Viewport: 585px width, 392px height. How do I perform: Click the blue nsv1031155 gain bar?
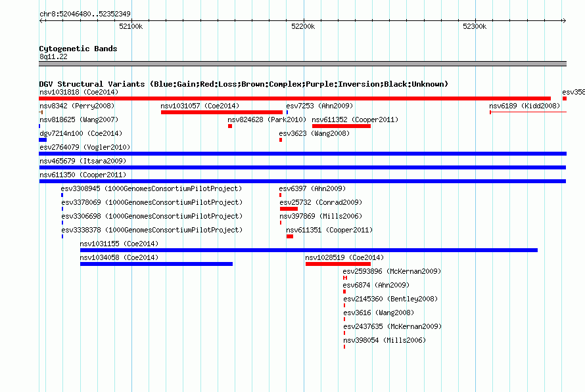click(309, 250)
